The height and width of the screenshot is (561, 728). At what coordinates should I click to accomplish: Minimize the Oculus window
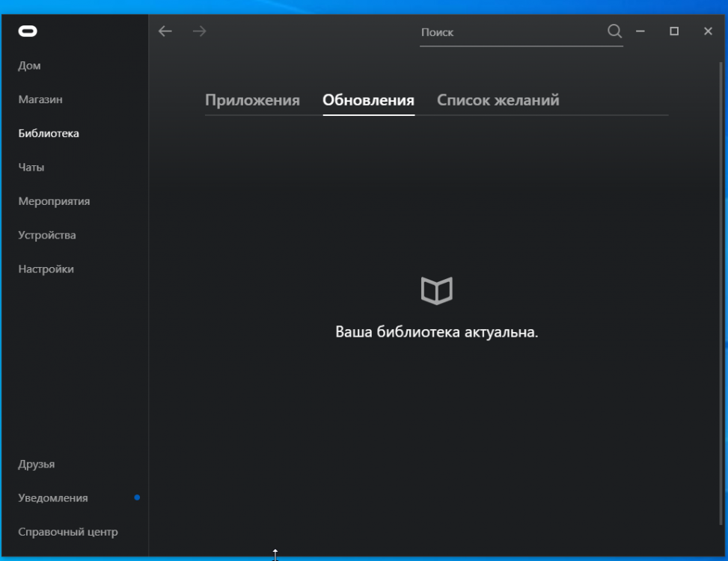pyautogui.click(x=640, y=31)
